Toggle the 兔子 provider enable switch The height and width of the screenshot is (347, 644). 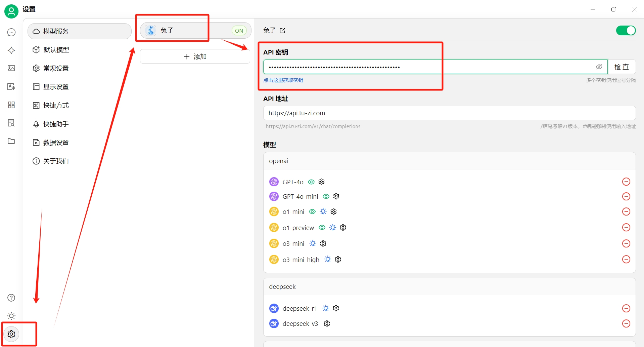point(626,31)
